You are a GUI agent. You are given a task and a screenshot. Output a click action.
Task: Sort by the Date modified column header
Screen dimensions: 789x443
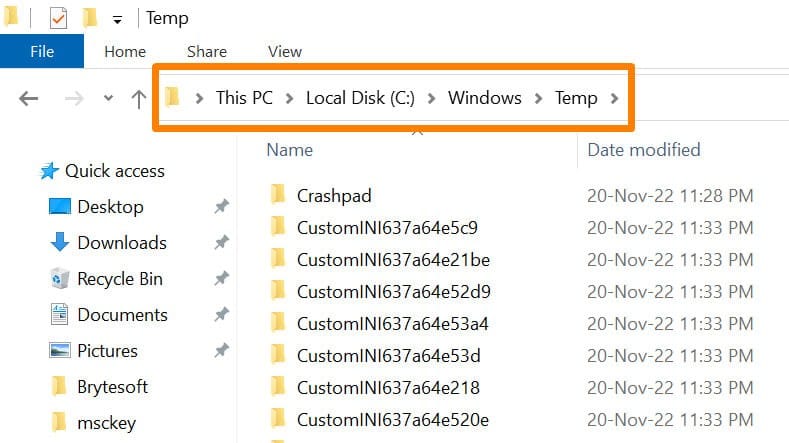644,150
